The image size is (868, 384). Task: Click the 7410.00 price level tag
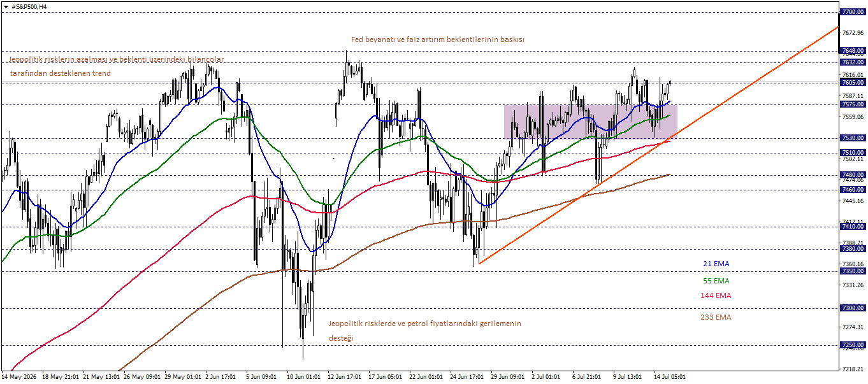click(x=853, y=227)
